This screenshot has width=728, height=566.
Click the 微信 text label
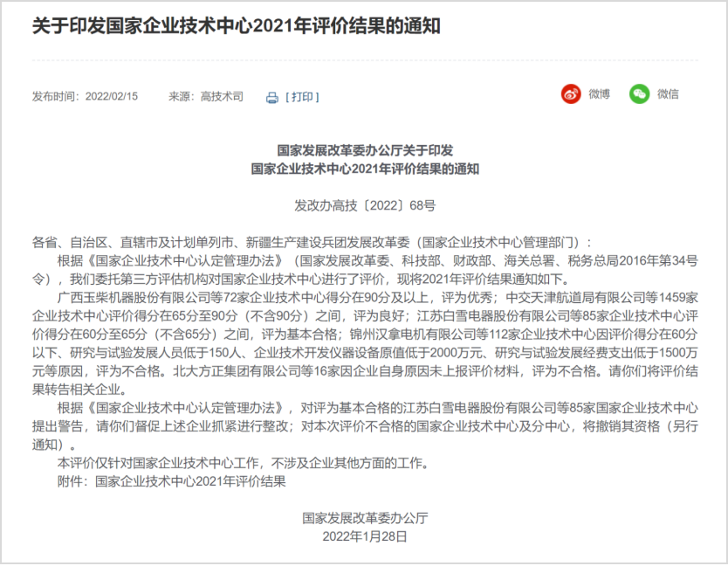[668, 94]
